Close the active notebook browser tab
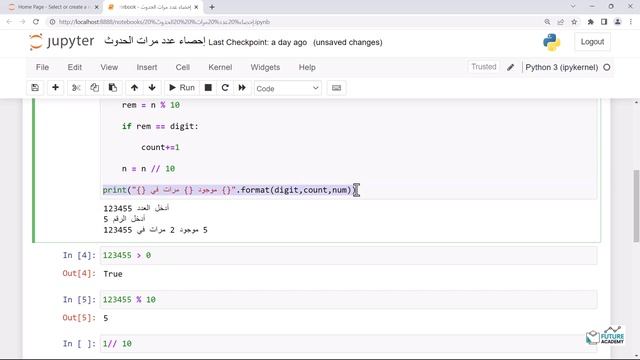Screen dimensions: 640x360 click(x=196, y=7)
